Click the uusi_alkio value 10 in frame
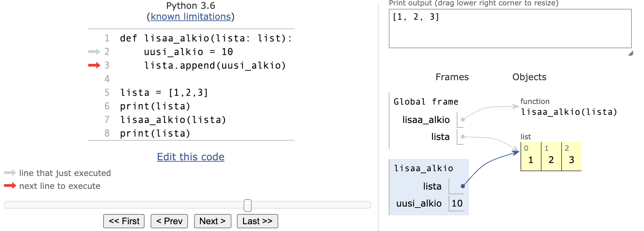This screenshot has height=231, width=644. [x=457, y=203]
